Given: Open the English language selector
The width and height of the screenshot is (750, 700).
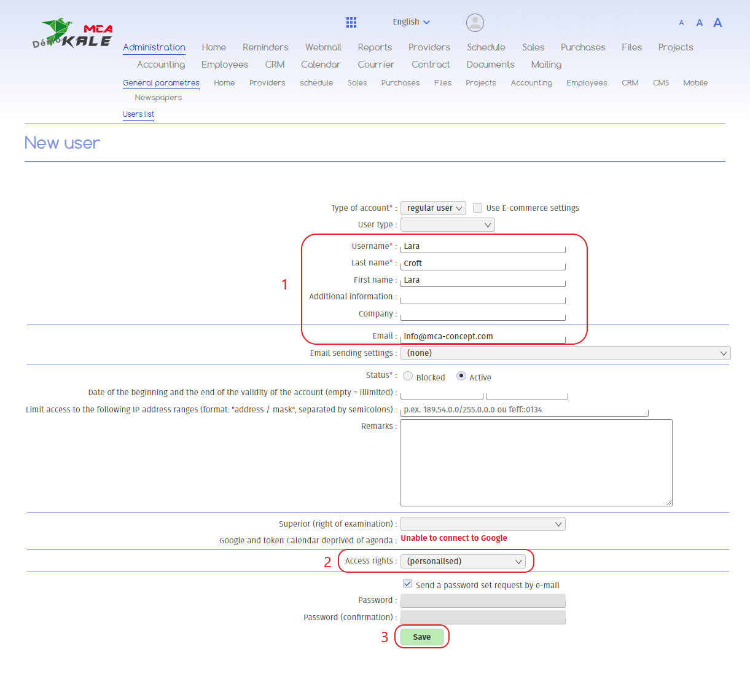Looking at the screenshot, I should [411, 22].
